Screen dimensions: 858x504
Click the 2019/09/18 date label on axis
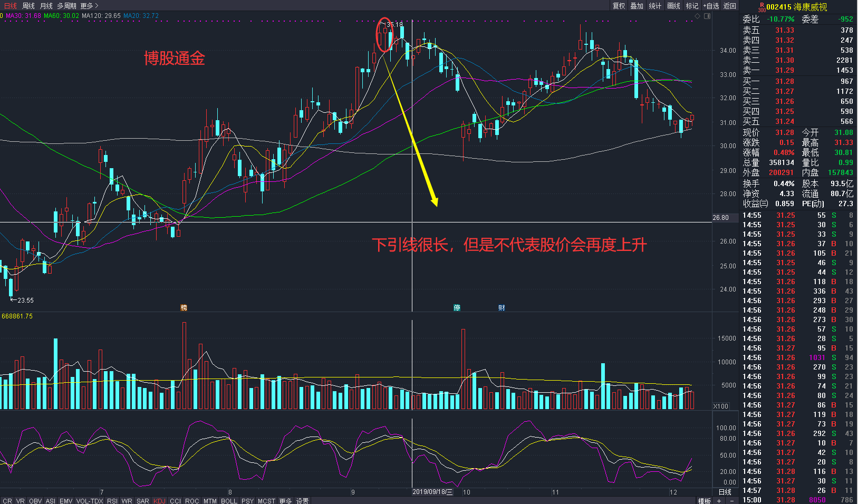coord(432,492)
